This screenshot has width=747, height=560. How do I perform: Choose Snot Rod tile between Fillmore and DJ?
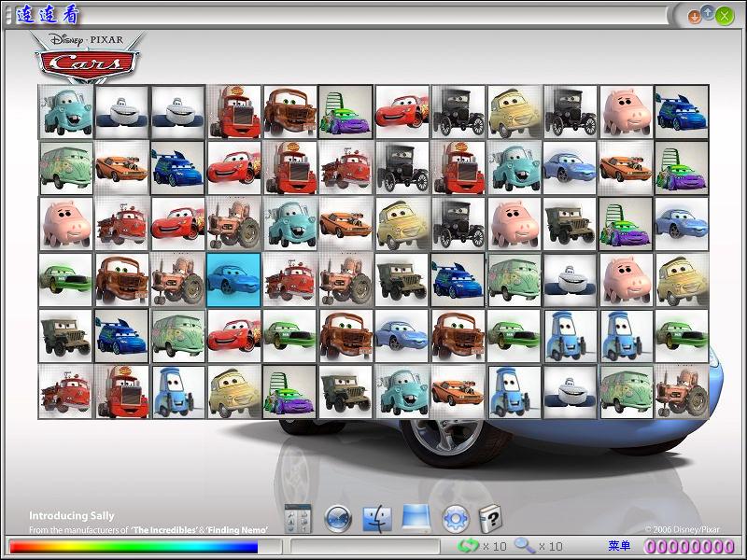tap(121, 168)
